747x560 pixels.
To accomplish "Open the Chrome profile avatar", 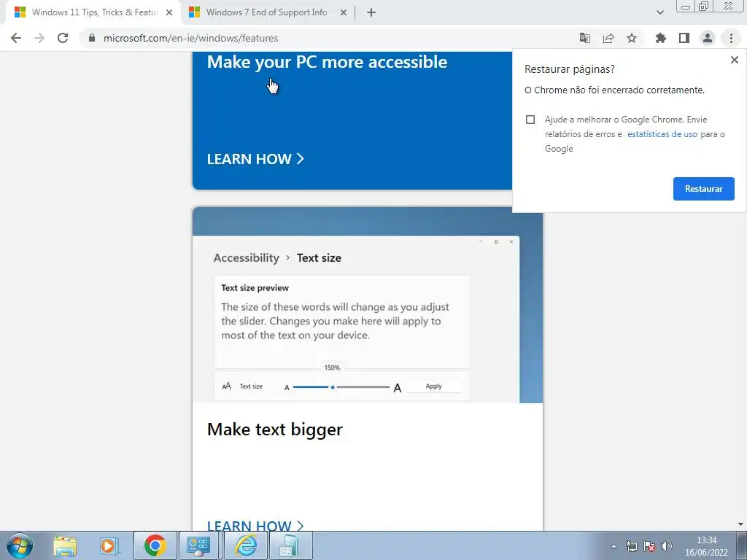I will click(x=708, y=38).
